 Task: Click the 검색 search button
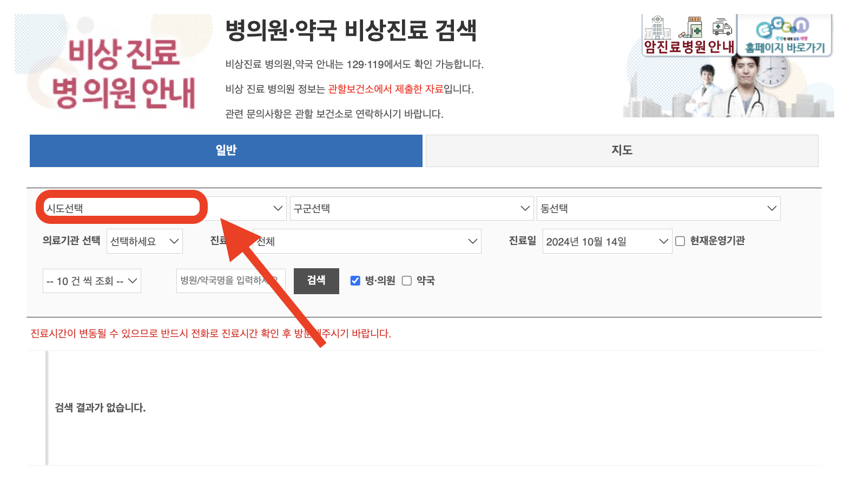point(316,281)
